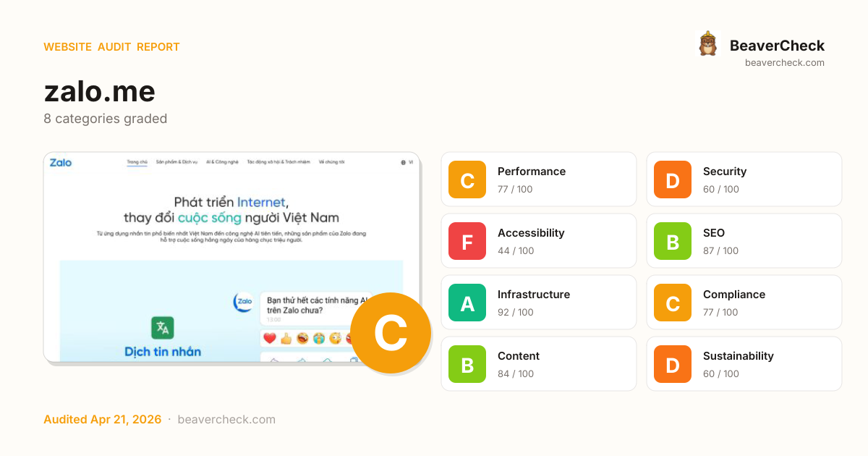
Task: Click the Compliance grade C badge
Action: tap(673, 303)
